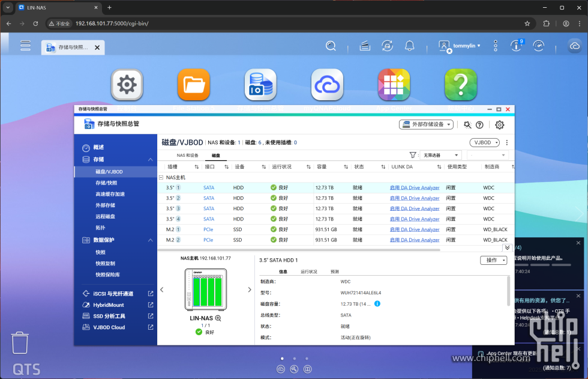Open the 外部存储设备 dropdown
The image size is (588, 379).
pos(426,124)
